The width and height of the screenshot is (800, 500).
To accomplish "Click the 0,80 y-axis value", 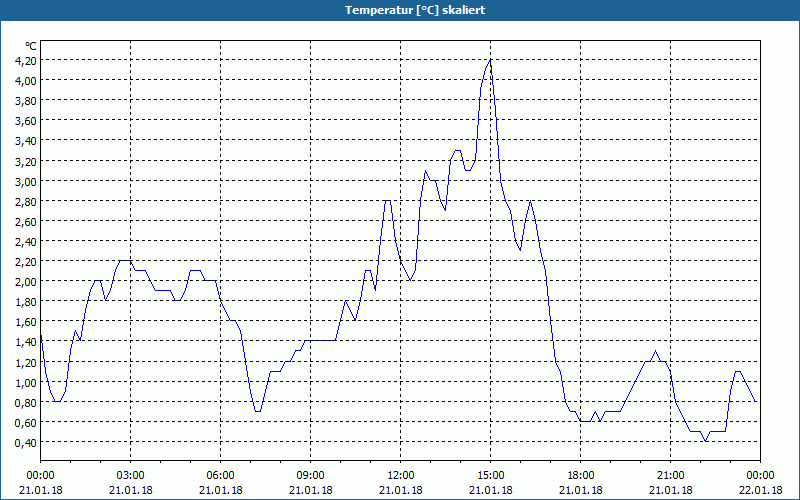I will (x=26, y=402).
